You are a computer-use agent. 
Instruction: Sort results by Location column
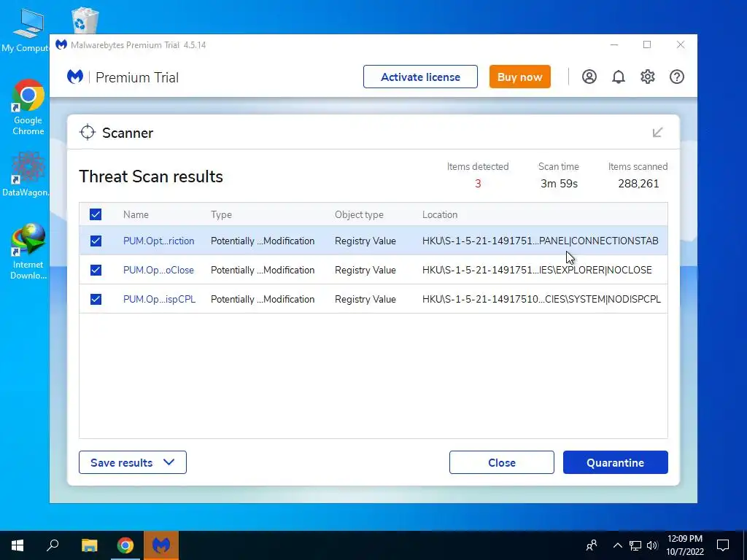[x=440, y=215]
